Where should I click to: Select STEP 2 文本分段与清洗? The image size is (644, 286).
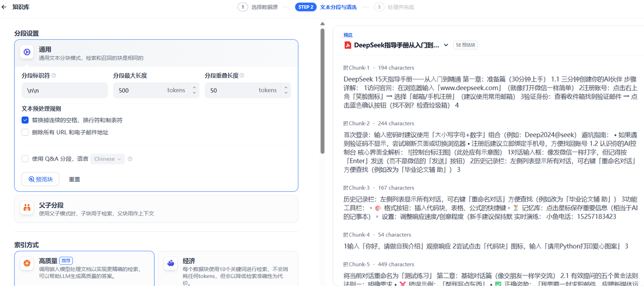pyautogui.click(x=326, y=8)
